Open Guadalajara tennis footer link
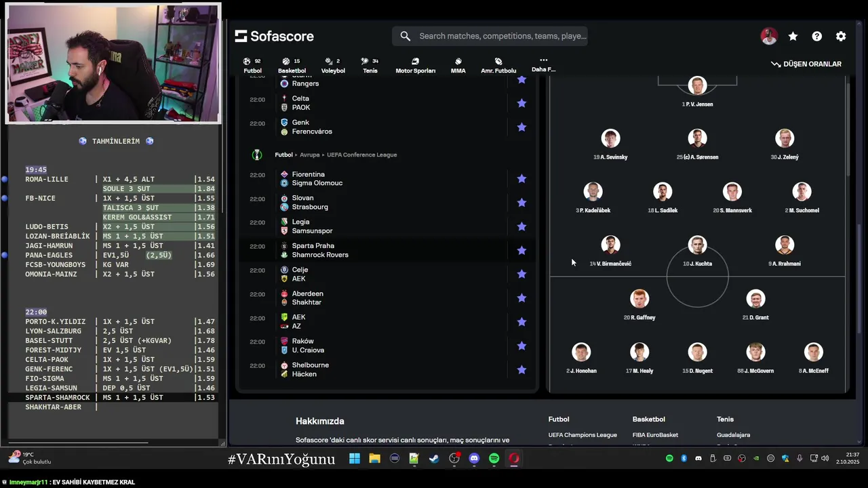868x488 pixels. (733, 435)
